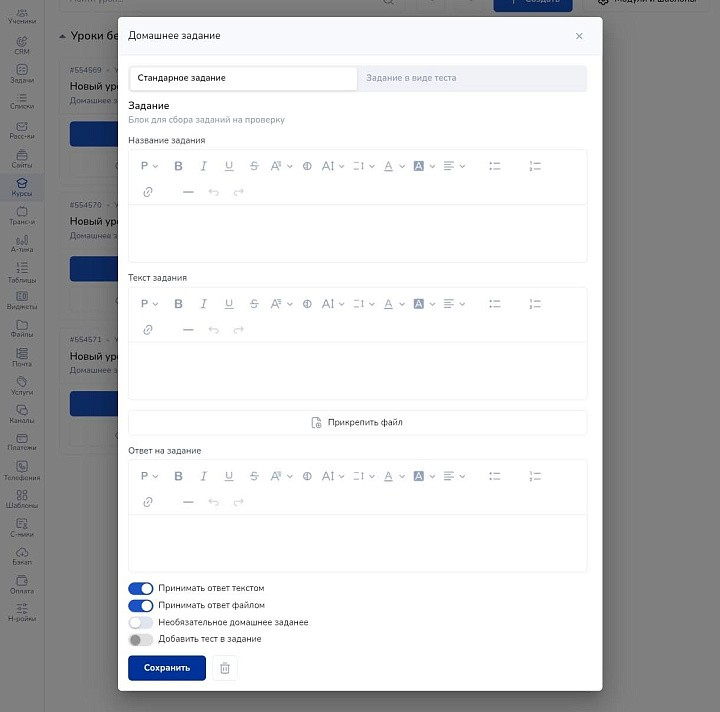Open paragraph format dropdown in 'Название задания' editor
The image size is (720, 712).
coord(148,166)
